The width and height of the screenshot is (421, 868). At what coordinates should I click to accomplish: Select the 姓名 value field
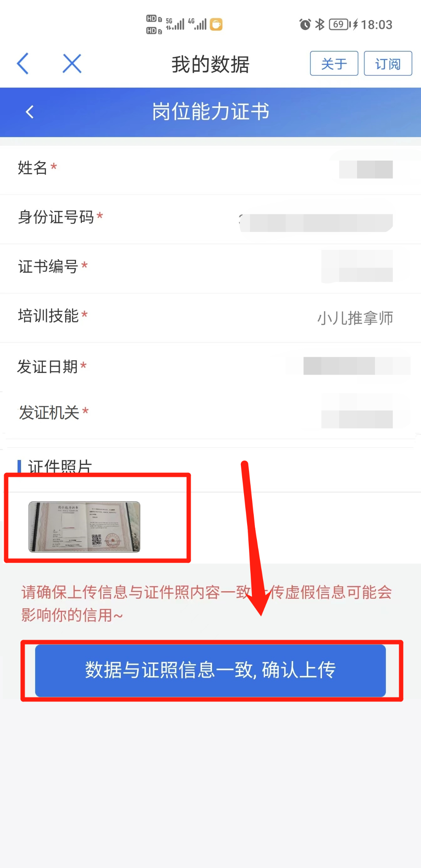pyautogui.click(x=366, y=170)
